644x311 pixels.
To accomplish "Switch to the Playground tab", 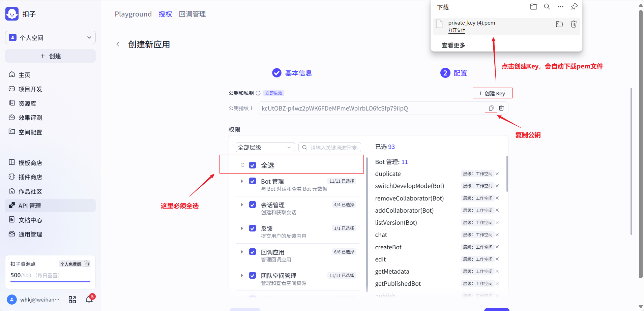I will [x=133, y=14].
